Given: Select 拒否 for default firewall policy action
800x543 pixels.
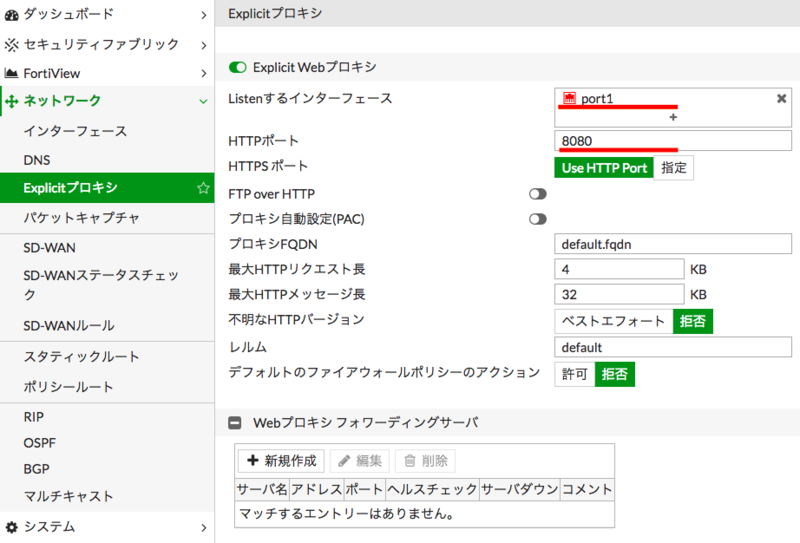Looking at the screenshot, I should (615, 374).
